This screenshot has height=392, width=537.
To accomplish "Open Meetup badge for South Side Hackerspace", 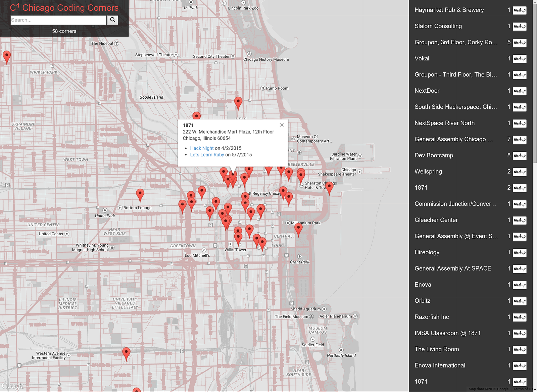I will point(520,107).
